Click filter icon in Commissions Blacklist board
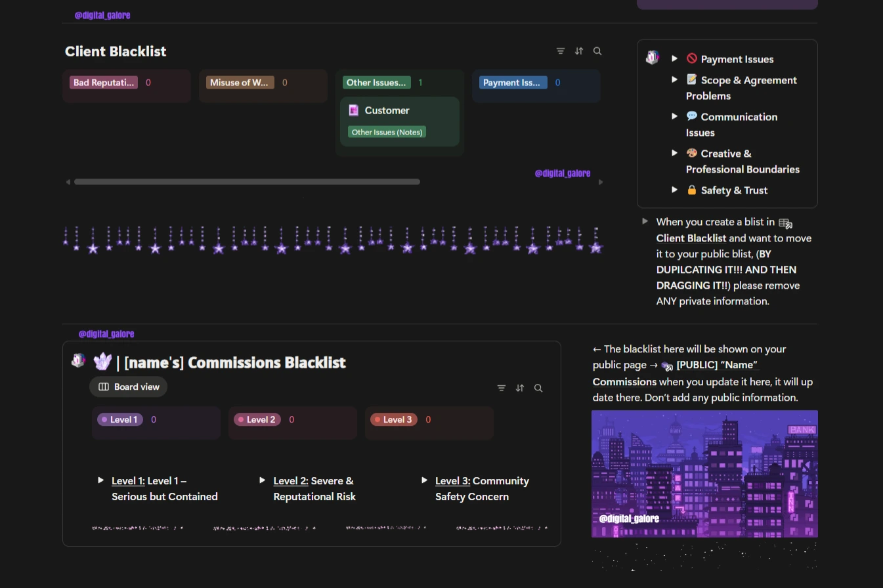Viewport: 883px width, 588px height. pyautogui.click(x=502, y=388)
